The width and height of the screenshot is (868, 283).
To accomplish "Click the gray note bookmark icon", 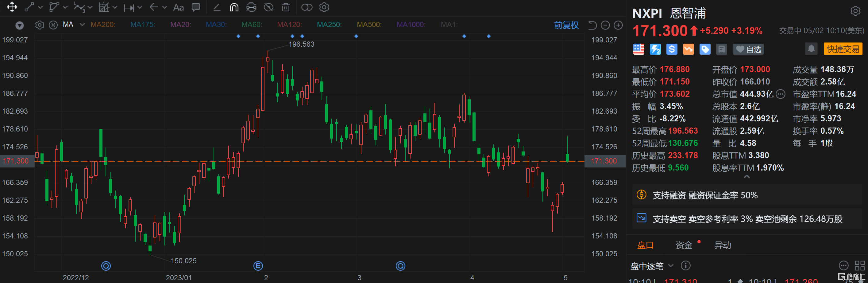I will point(721,49).
